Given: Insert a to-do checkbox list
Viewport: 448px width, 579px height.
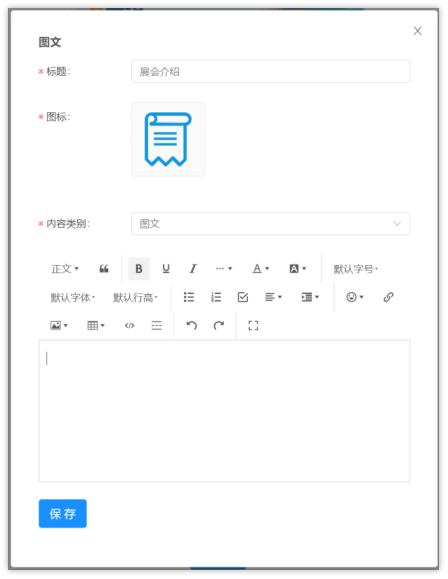Looking at the screenshot, I should [243, 297].
